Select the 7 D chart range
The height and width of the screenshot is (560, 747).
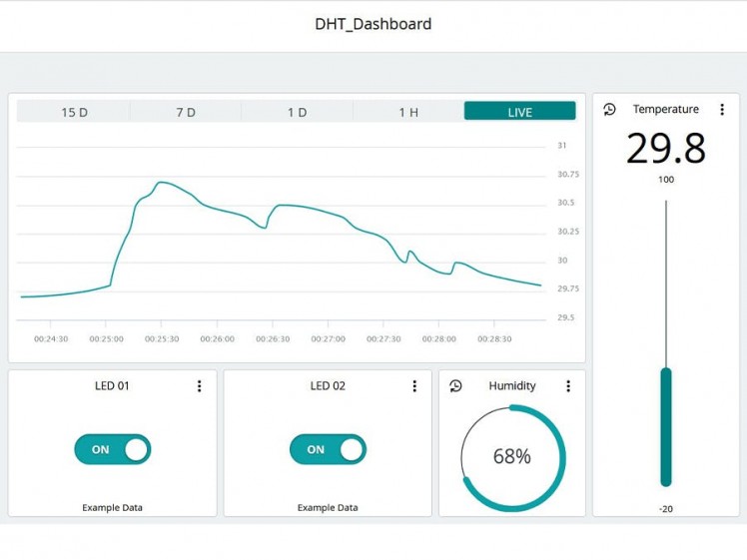coord(186,112)
